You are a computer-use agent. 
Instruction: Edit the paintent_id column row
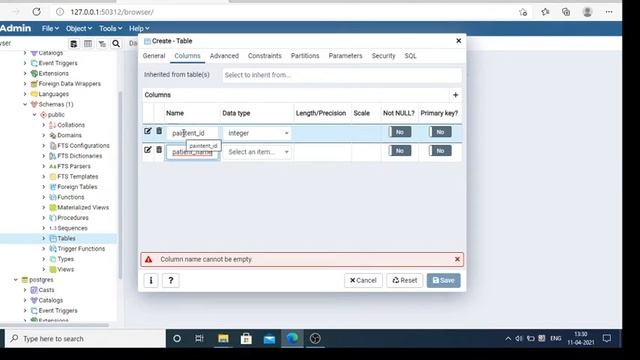point(148,131)
